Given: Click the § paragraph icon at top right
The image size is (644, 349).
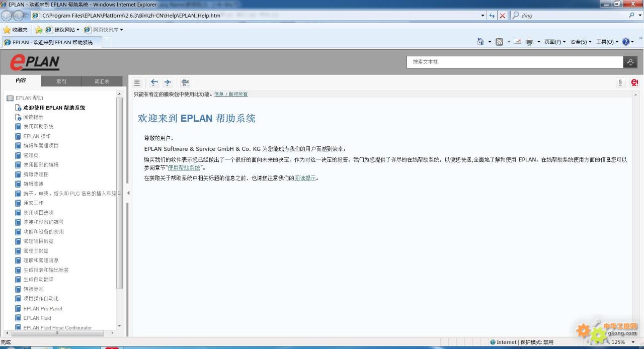Looking at the screenshot, I should [x=620, y=82].
